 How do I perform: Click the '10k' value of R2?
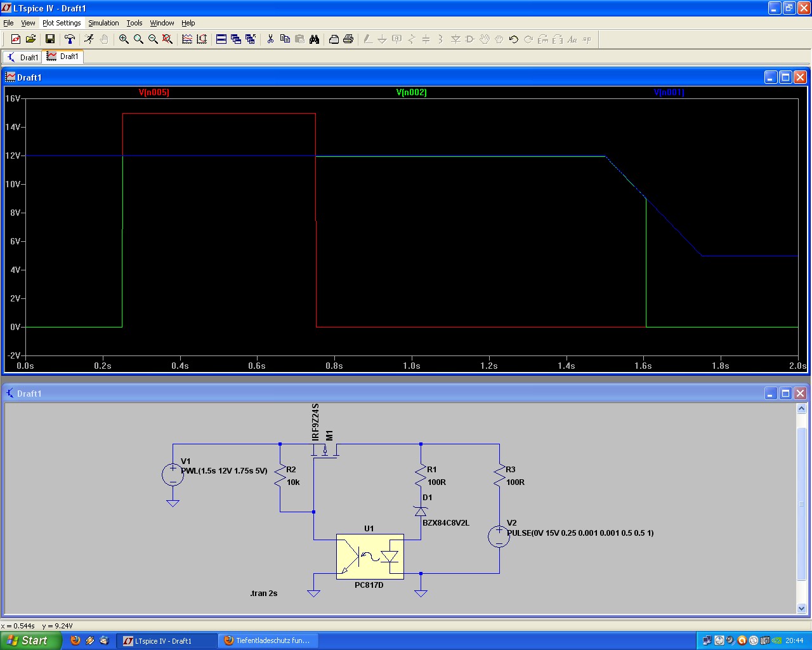[x=293, y=482]
